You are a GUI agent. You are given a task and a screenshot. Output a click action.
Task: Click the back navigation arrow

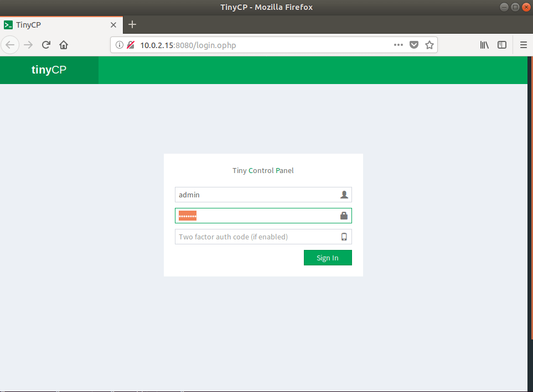(x=11, y=45)
